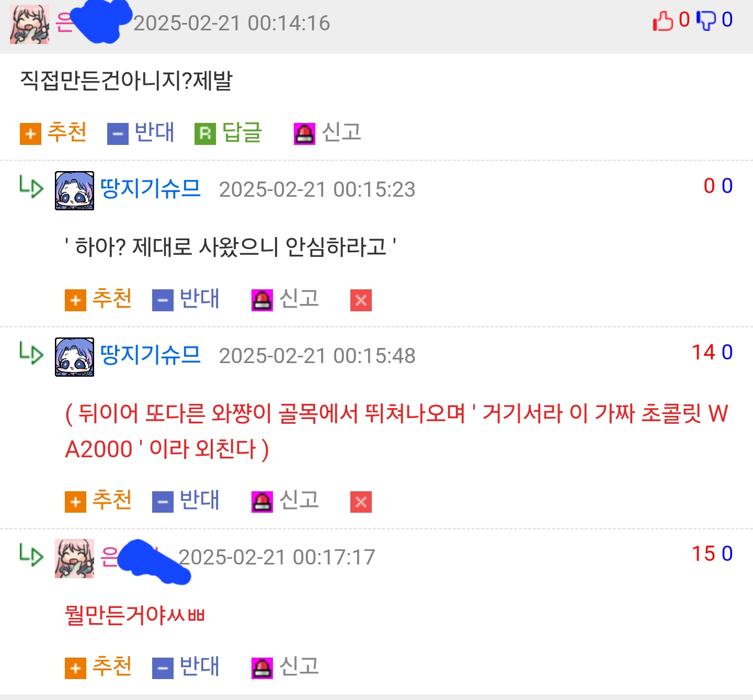Click 신고 under the 00:15:48 reply
Screen dimensions: 753x700
[286, 501]
